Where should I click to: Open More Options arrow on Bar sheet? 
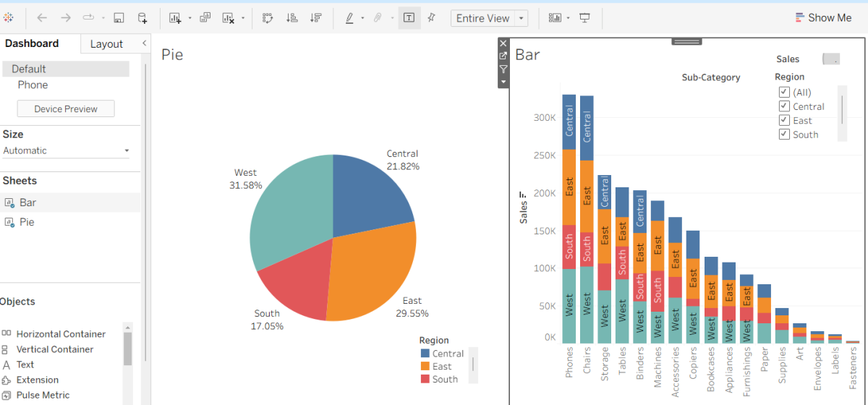pyautogui.click(x=503, y=82)
